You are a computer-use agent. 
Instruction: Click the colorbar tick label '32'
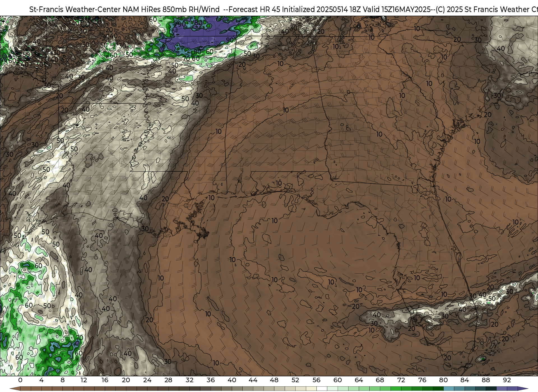[x=189, y=380]
